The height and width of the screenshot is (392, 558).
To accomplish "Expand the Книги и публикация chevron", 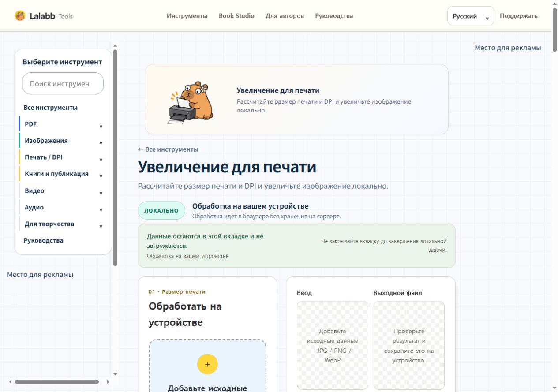I will pos(101,176).
